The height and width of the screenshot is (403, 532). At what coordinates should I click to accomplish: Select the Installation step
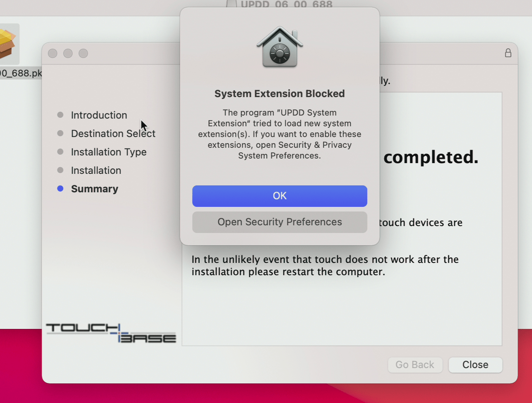coord(96,170)
